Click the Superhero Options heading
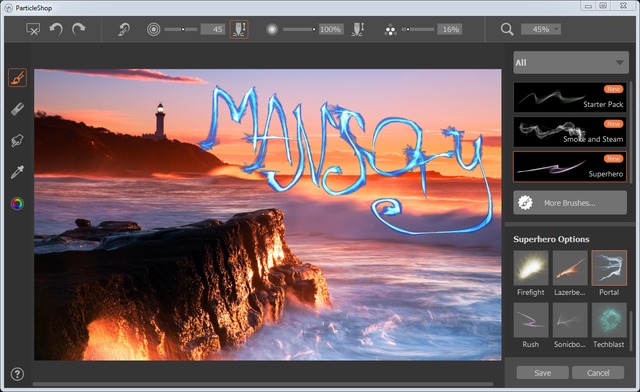This screenshot has height=392, width=640. click(x=551, y=239)
